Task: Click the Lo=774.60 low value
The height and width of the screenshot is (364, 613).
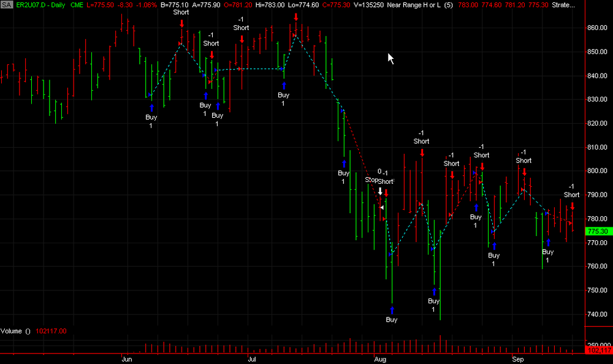Action: [303, 5]
